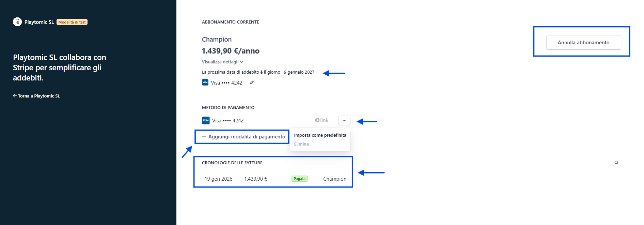Follow the Torna a Playtomic SL link

(x=39, y=96)
